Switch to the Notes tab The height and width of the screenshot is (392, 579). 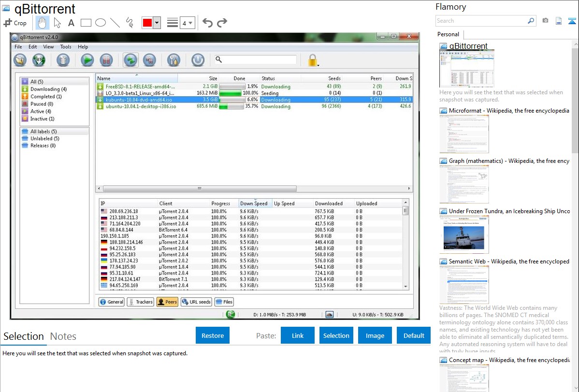point(63,336)
